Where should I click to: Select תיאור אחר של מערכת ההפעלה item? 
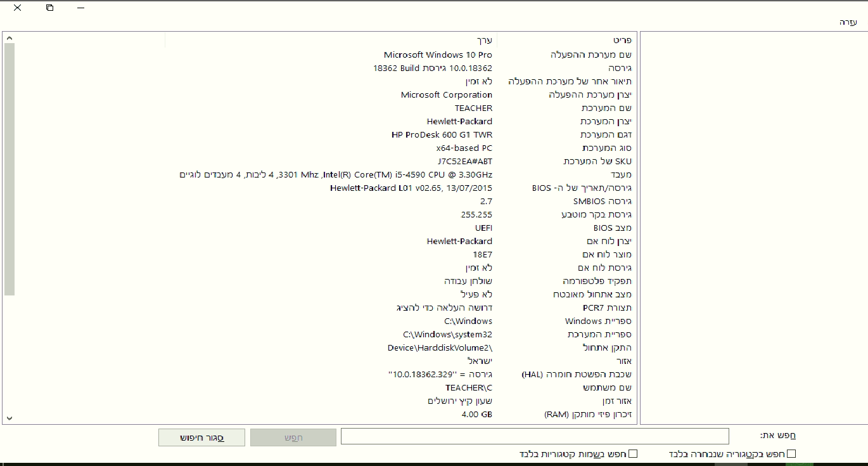[x=570, y=82]
